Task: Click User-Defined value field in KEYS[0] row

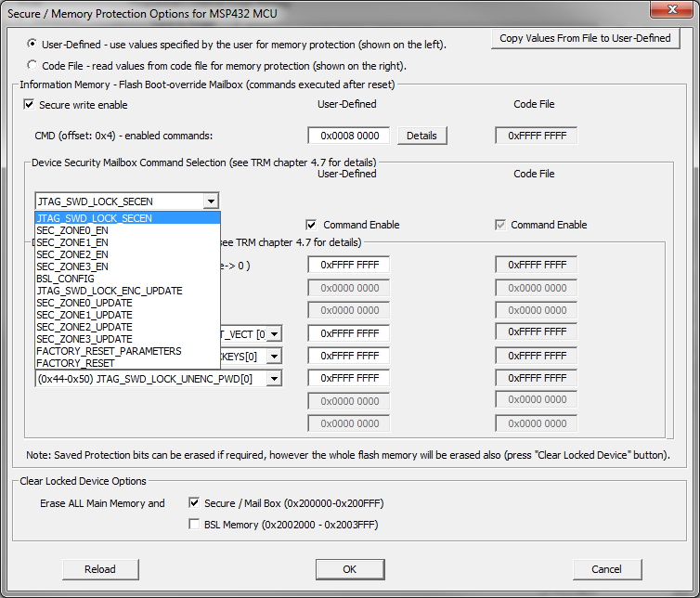Action: point(349,356)
